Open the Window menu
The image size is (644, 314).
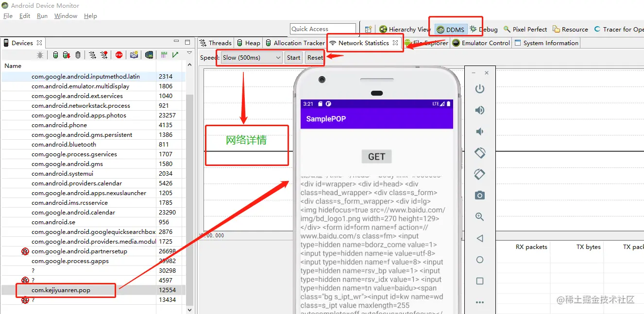(66, 16)
